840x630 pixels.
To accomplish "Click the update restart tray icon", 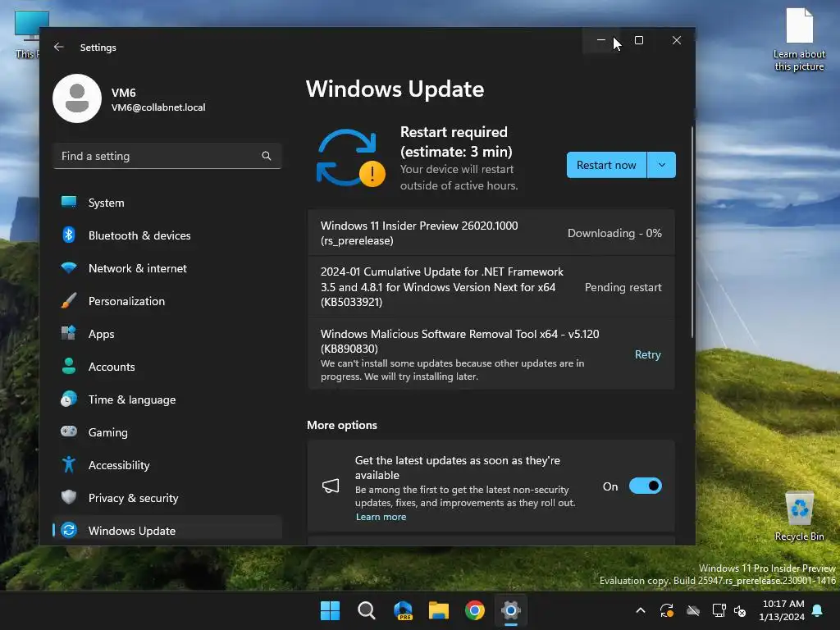I will pyautogui.click(x=667, y=610).
